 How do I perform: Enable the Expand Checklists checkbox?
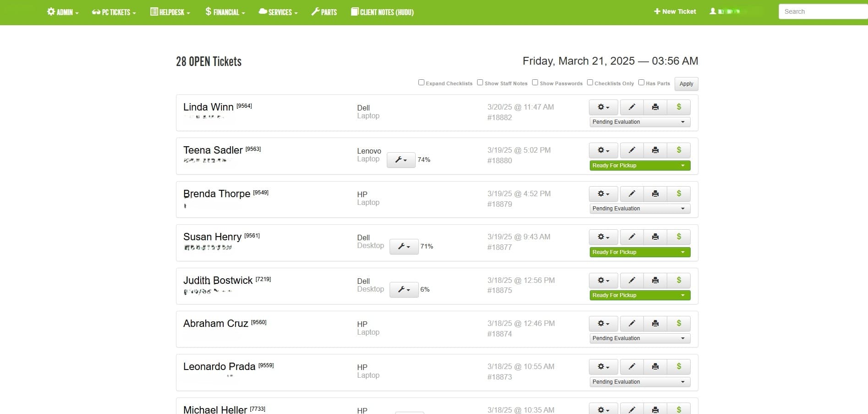click(x=421, y=83)
